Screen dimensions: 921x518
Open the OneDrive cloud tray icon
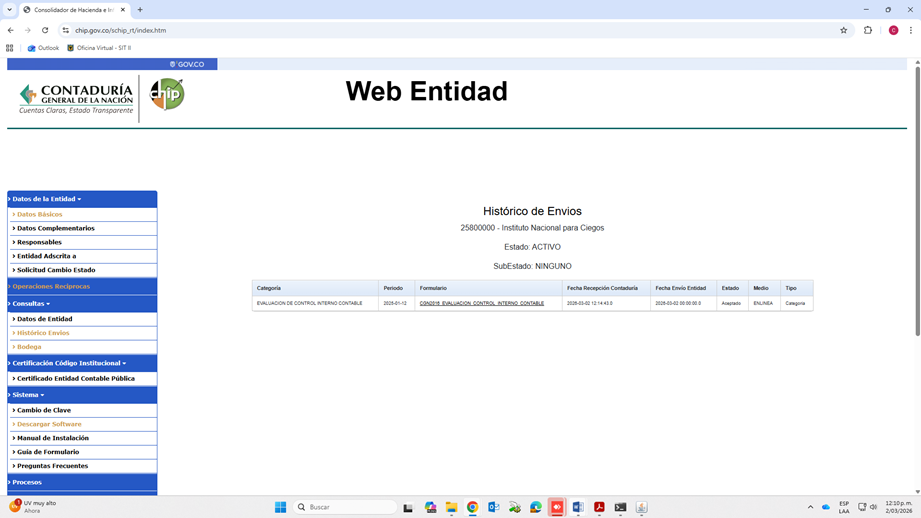point(826,507)
